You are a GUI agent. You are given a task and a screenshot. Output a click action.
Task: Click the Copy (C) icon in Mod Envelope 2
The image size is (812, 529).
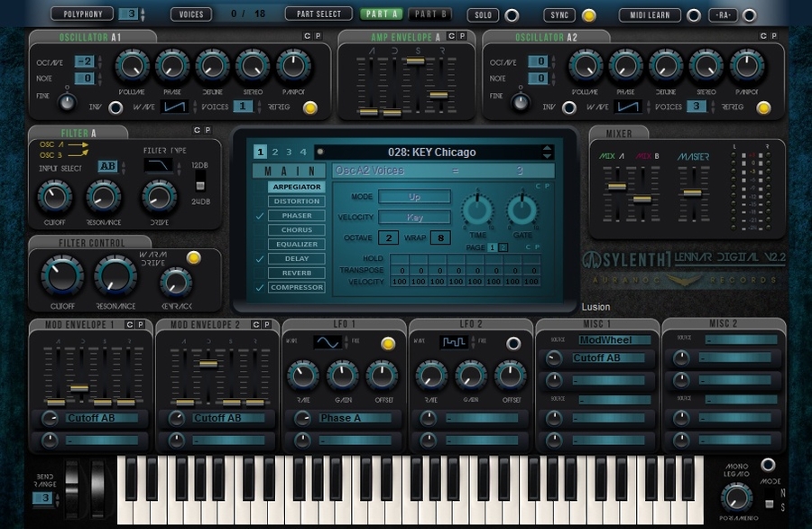click(x=255, y=324)
